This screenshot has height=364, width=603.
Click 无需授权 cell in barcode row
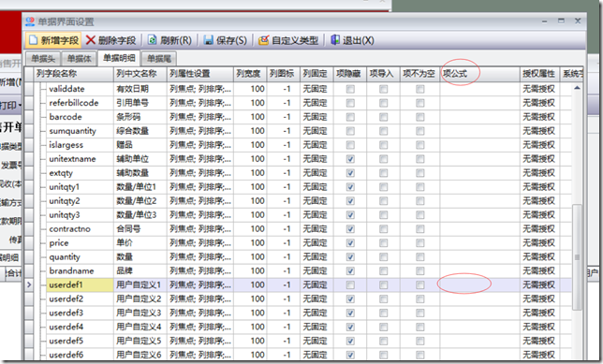pyautogui.click(x=538, y=117)
